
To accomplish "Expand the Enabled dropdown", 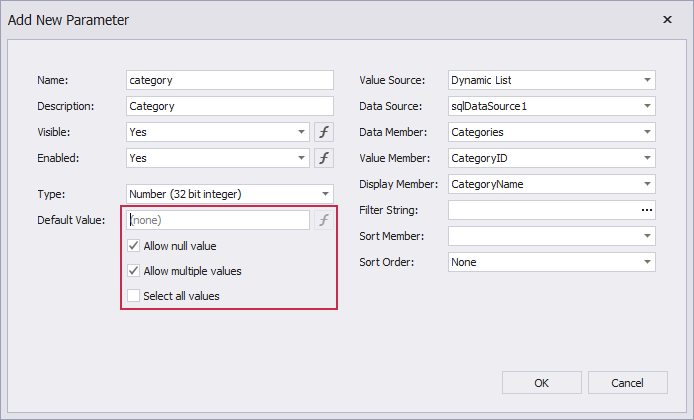I will click(301, 158).
